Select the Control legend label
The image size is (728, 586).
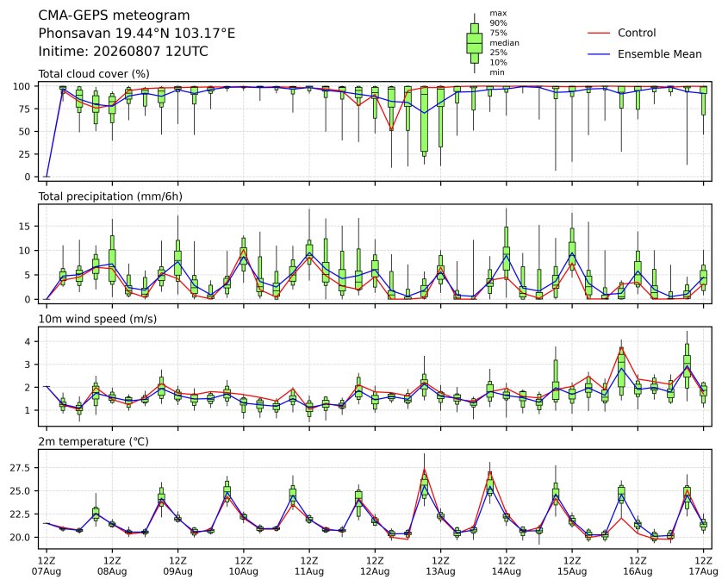pyautogui.click(x=637, y=33)
